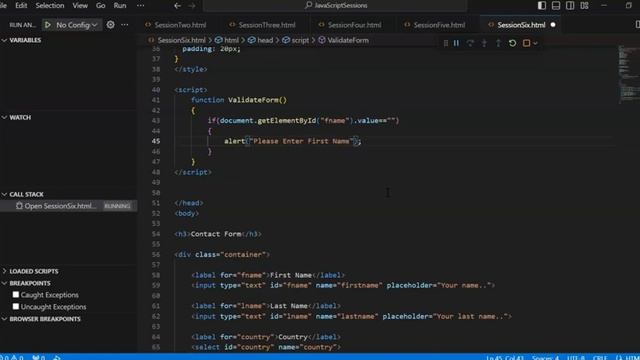
Task: Open the Selection menu
Action: [50, 5]
